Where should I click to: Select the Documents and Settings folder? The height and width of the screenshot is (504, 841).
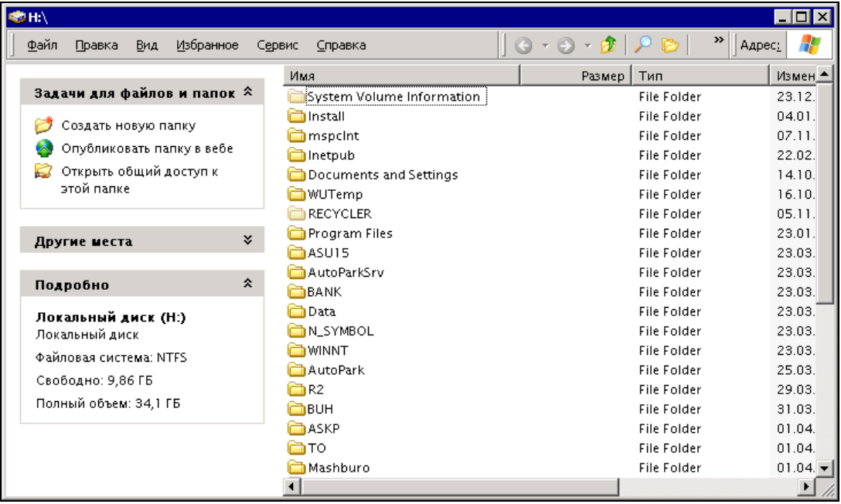(x=383, y=175)
